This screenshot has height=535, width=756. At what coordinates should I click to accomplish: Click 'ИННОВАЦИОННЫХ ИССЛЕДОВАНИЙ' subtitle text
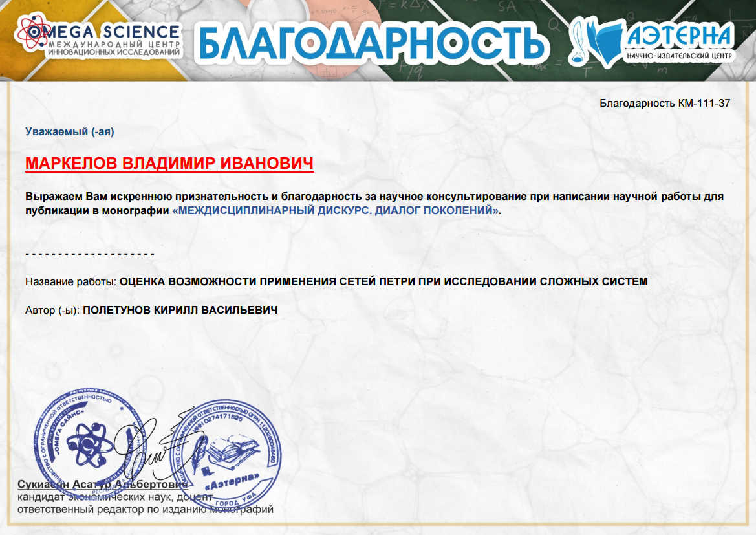[114, 52]
